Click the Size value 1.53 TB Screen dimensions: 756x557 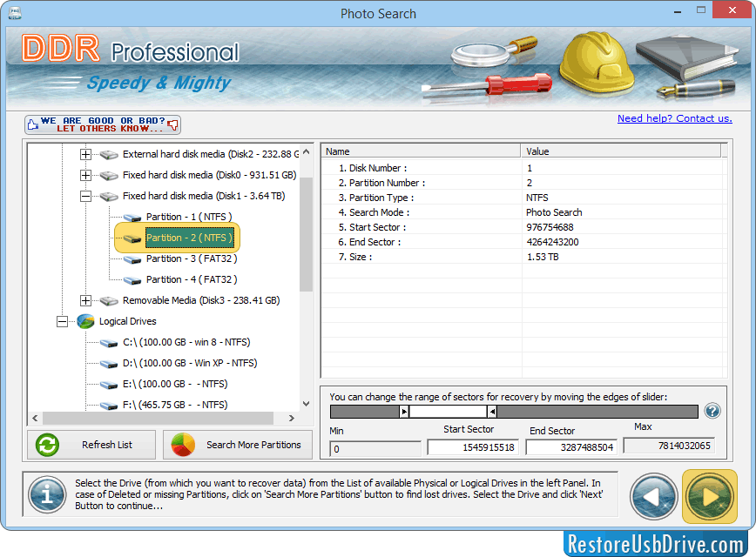coord(543,257)
